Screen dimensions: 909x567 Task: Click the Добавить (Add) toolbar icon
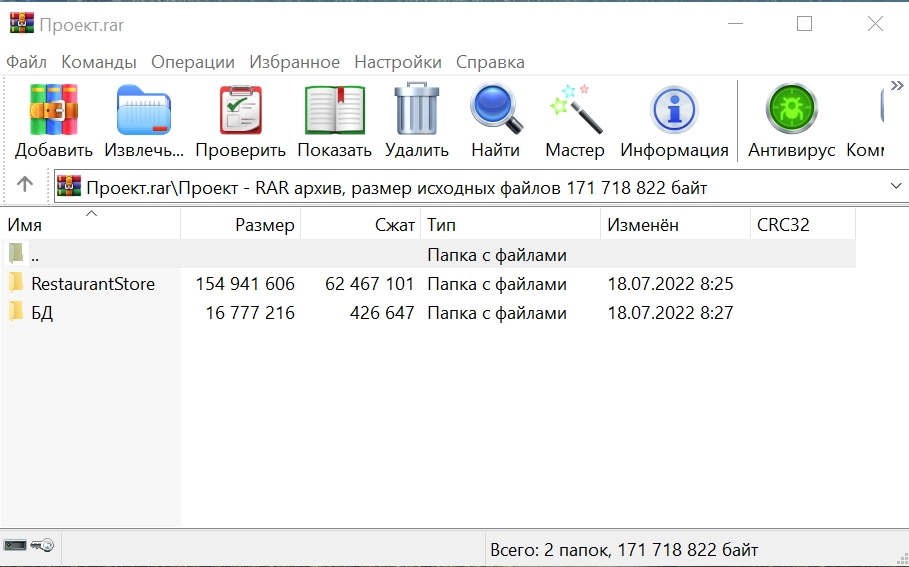54,110
